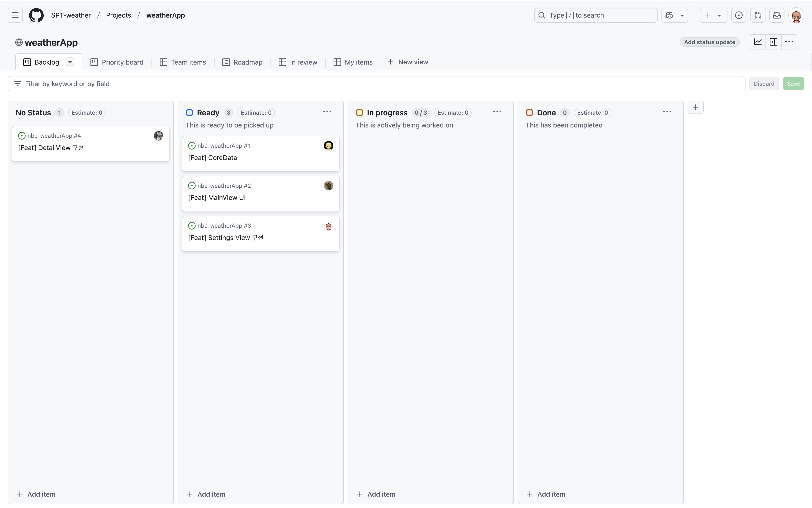Add a new column with plus
The image size is (812, 508).
tap(695, 108)
